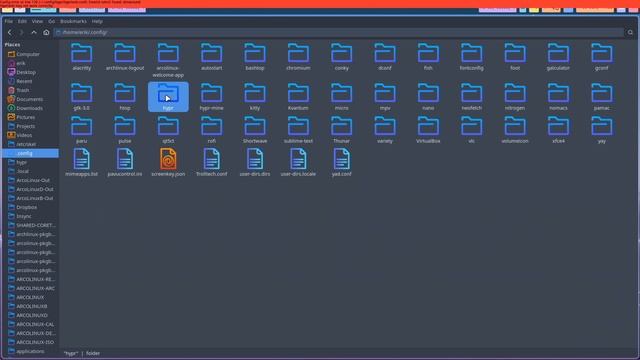
Task: Select the dconf folder
Action: pos(385,57)
